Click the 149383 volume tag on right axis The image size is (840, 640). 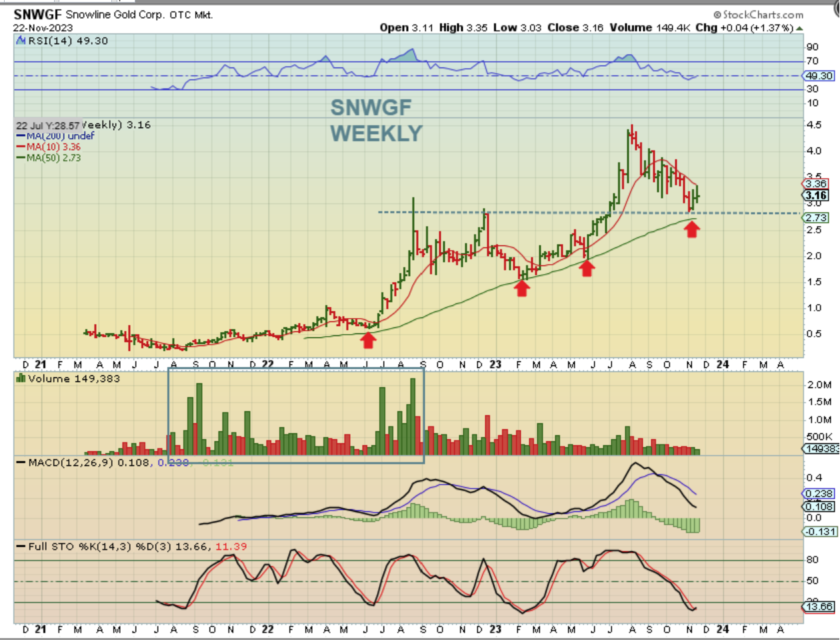tap(821, 449)
